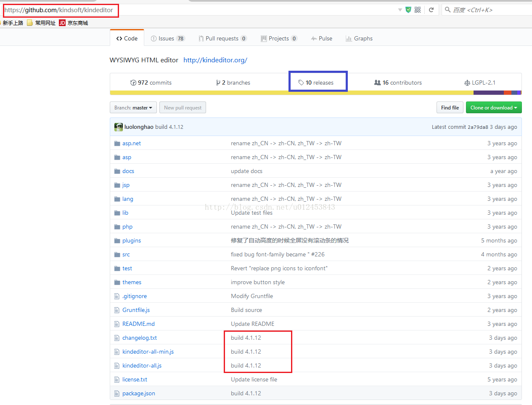View the 972 commits link
Viewport: 532px width, 405px height.
(x=151, y=83)
